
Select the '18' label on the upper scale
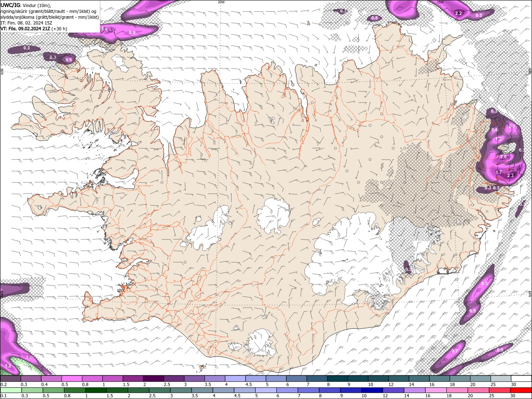coord(452,384)
